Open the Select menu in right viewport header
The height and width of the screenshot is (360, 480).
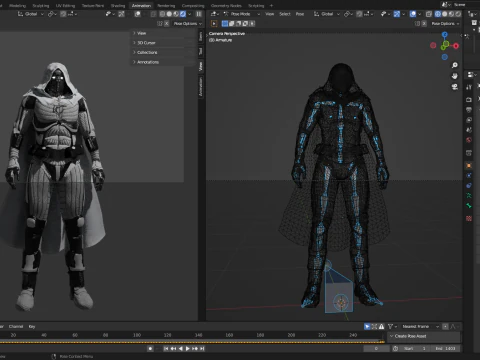(285, 14)
